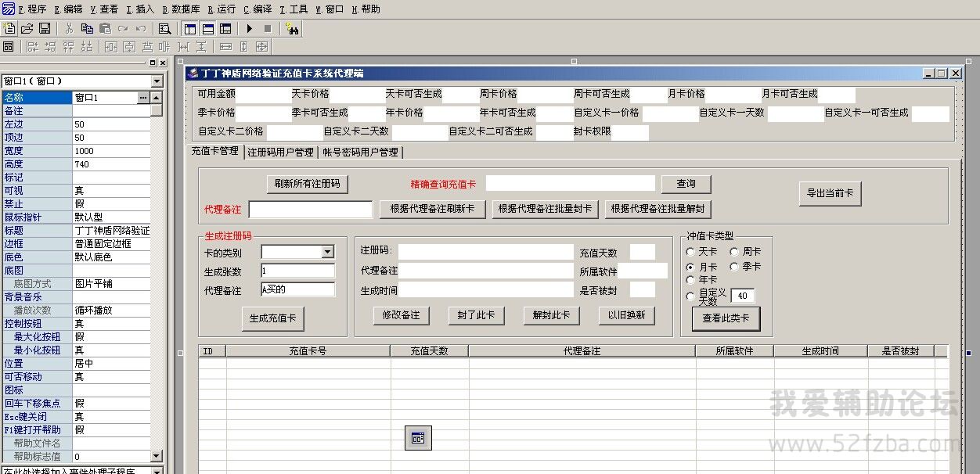
Task: Click the 以旧换新 button
Action: tap(627, 315)
